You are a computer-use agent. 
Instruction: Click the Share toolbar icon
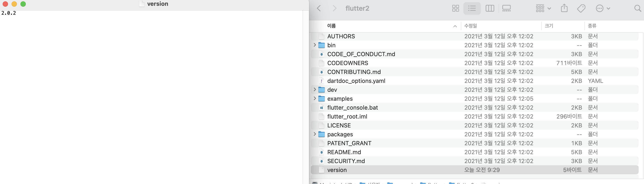pyautogui.click(x=564, y=8)
